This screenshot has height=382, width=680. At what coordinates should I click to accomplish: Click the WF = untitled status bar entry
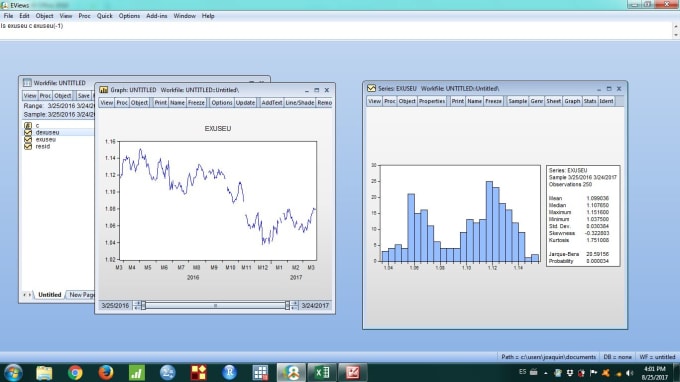pos(657,357)
